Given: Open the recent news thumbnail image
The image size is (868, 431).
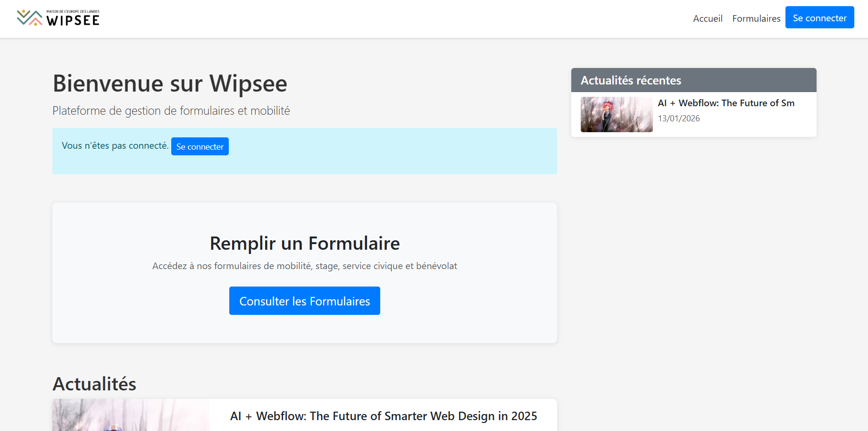Looking at the screenshot, I should coord(617,115).
